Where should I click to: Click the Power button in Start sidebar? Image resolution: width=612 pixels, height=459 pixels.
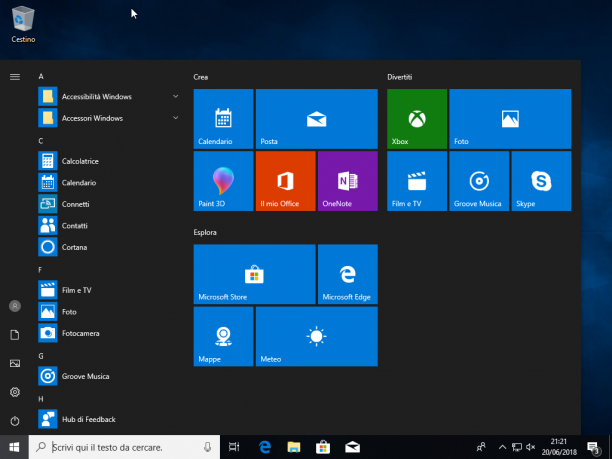pyautogui.click(x=15, y=421)
